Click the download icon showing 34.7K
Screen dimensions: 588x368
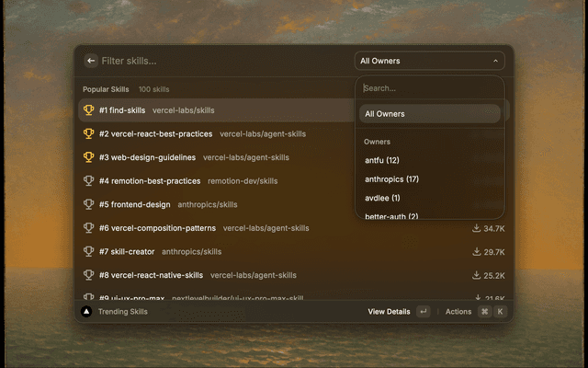[476, 228]
